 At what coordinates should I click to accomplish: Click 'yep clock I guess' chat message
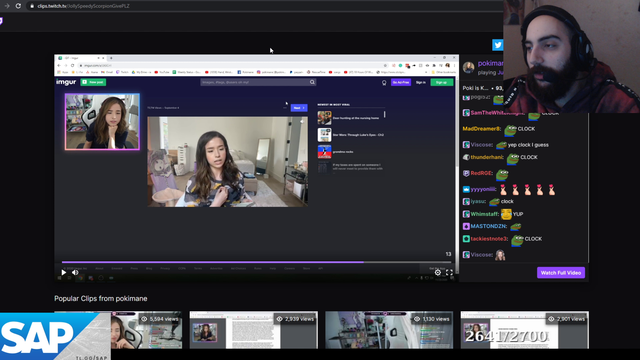click(528, 145)
